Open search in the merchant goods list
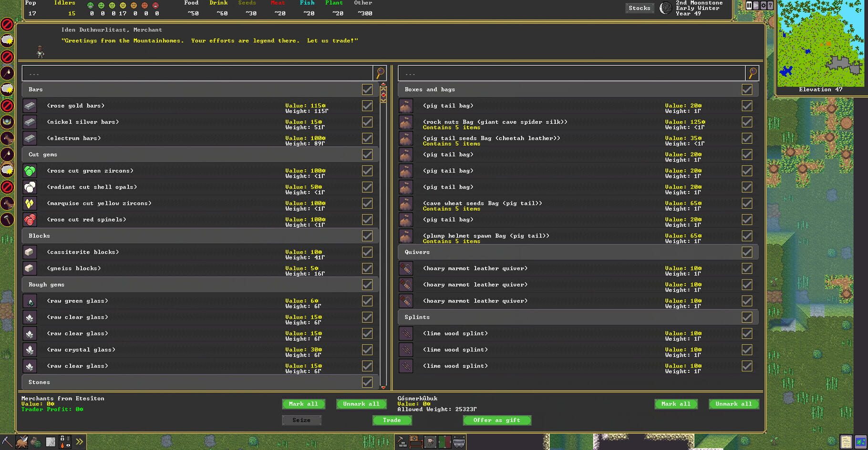The width and height of the screenshot is (868, 450). coord(379,72)
